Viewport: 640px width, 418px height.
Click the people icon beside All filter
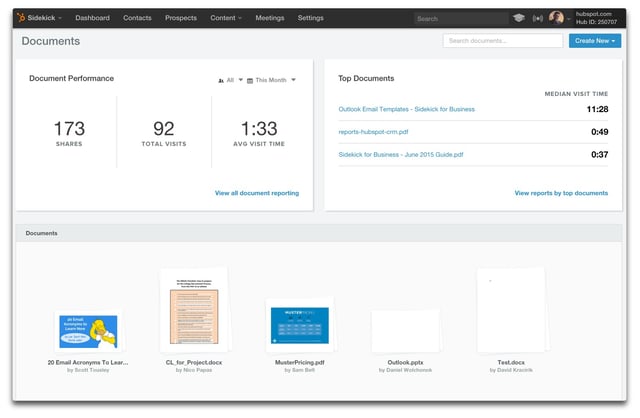[221, 80]
